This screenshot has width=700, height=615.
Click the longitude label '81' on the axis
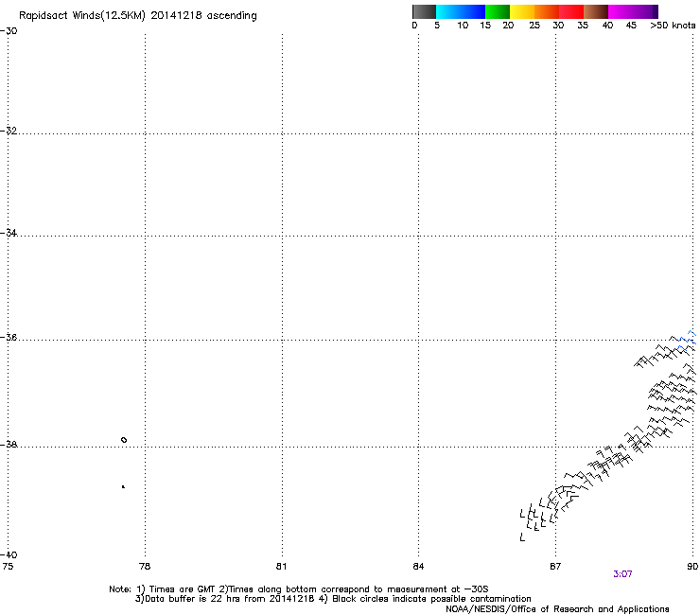281,567
